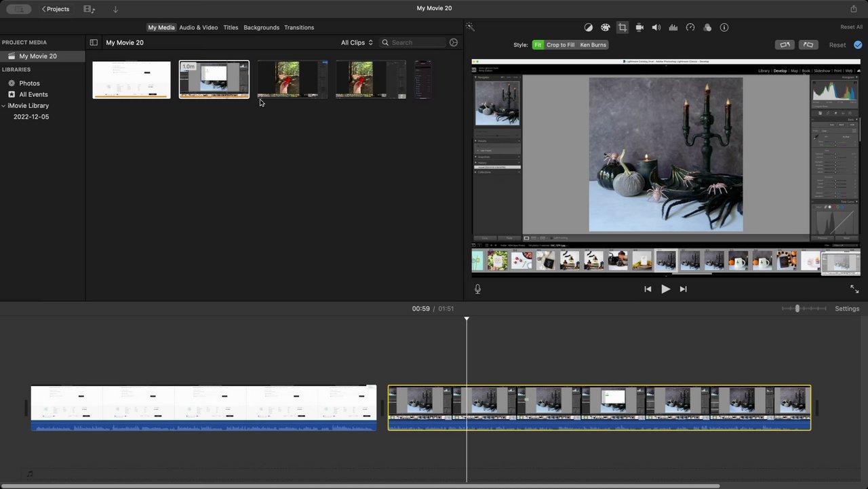Click the magic wand auto-enhance icon
The height and width of the screenshot is (489, 868).
pos(470,27)
